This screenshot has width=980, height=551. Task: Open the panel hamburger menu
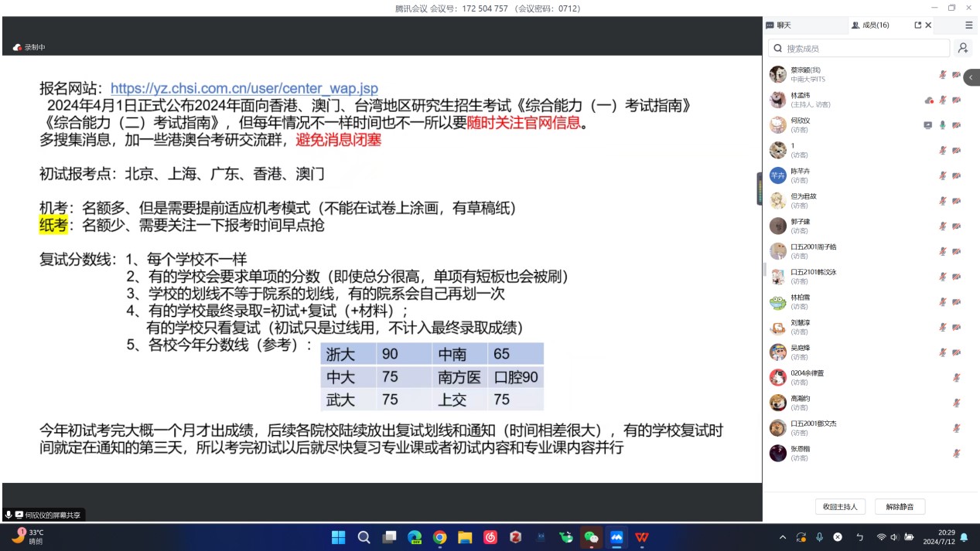[968, 26]
